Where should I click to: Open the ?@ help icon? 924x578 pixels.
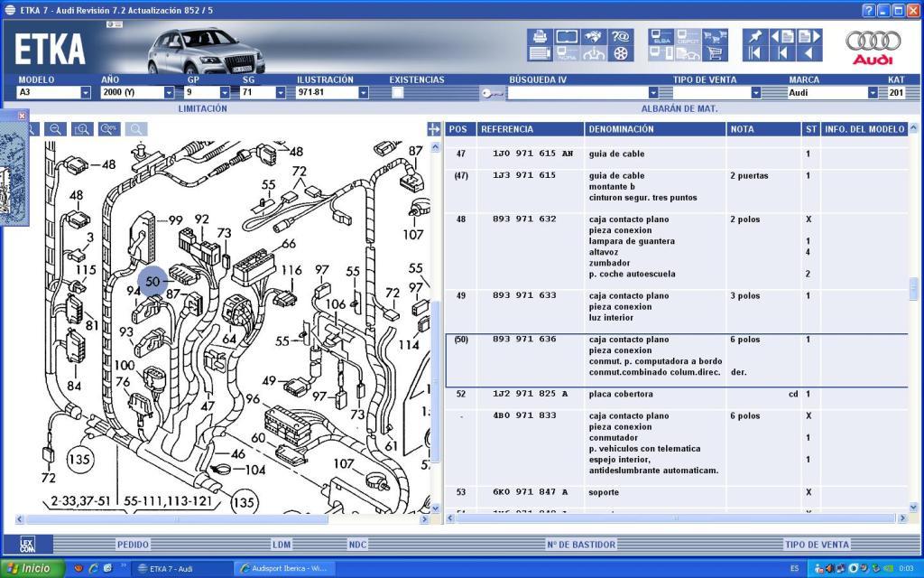[x=621, y=36]
